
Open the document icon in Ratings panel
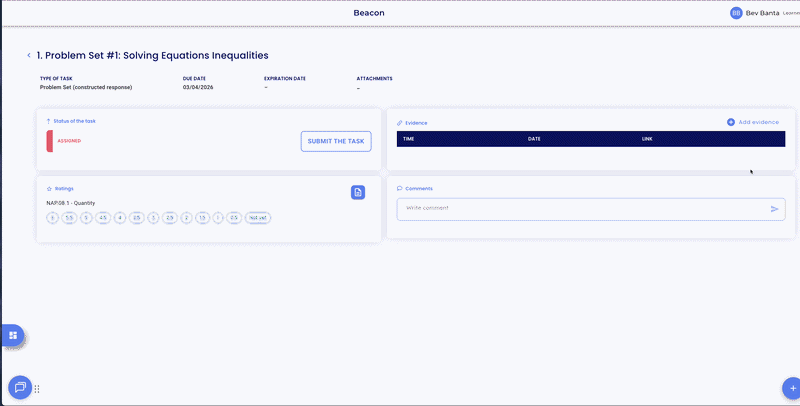[x=358, y=192]
